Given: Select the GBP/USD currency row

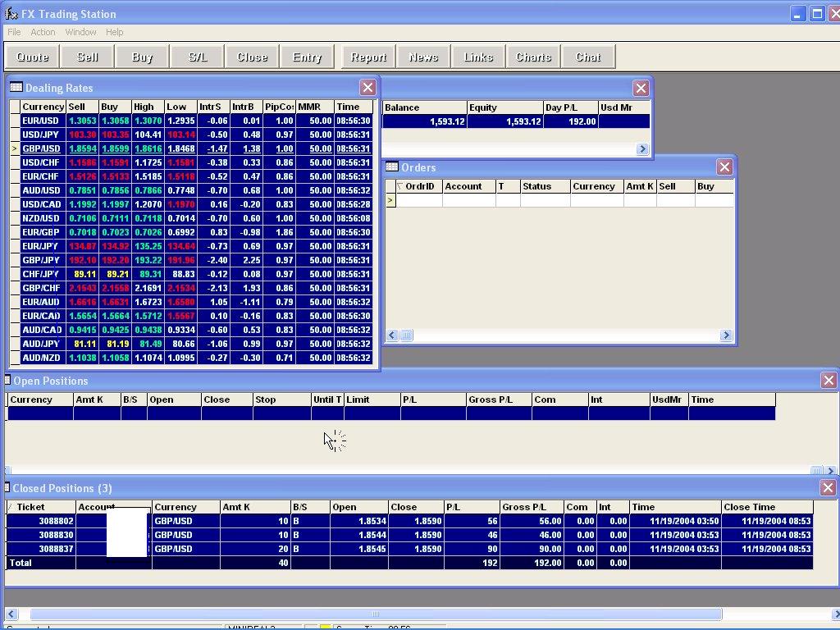Looking at the screenshot, I should point(196,148).
